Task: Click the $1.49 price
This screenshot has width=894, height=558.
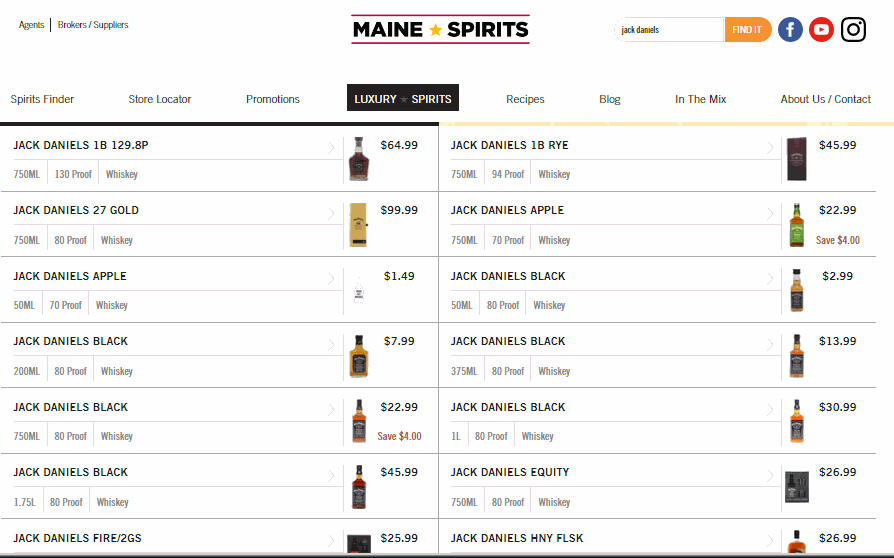Action: click(399, 276)
